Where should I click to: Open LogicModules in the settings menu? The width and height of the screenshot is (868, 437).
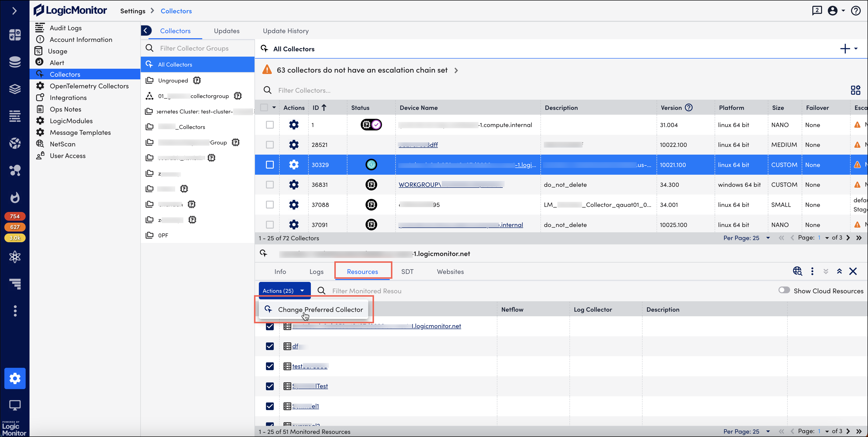(x=71, y=121)
